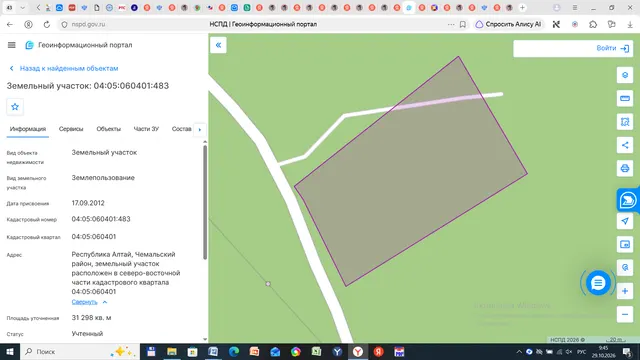
Task: Select the status value Учтенный
Action: click(x=87, y=333)
